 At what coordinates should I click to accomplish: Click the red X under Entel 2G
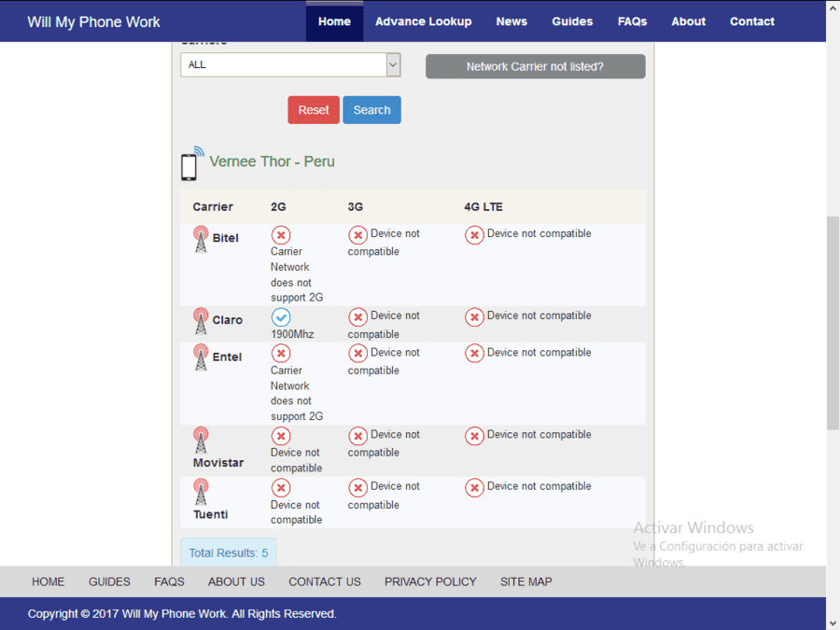tap(281, 354)
